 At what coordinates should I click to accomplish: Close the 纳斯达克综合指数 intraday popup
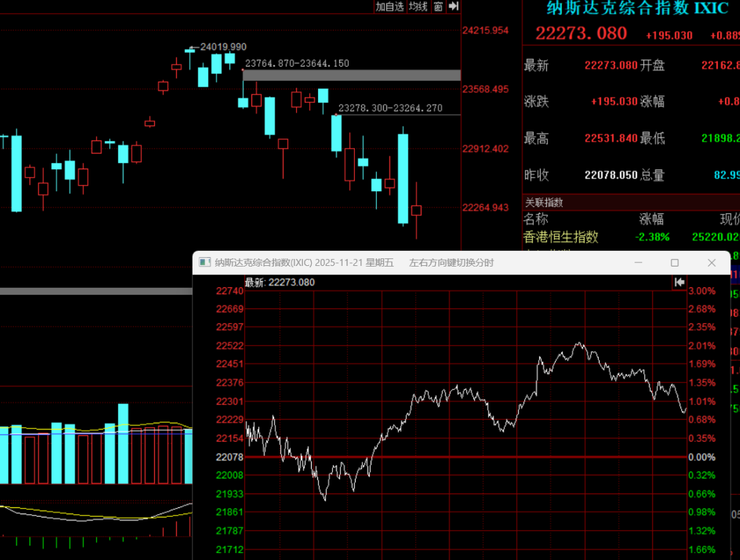click(x=711, y=263)
